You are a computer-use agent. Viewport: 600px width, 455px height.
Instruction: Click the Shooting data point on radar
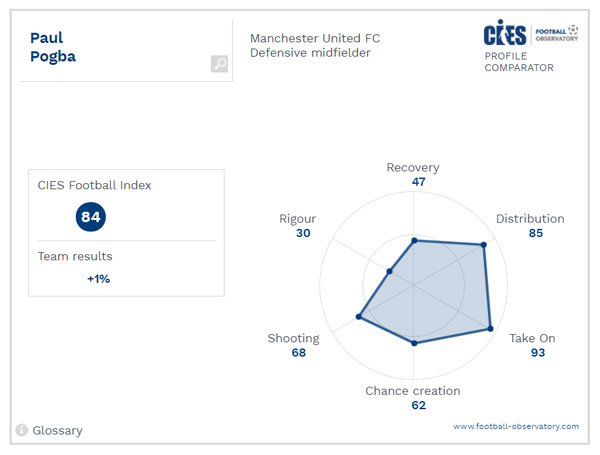coord(358,318)
